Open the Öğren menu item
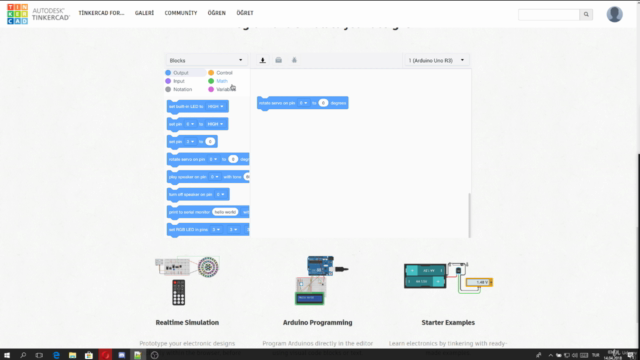Image resolution: width=640 pixels, height=360 pixels. pos(216,13)
